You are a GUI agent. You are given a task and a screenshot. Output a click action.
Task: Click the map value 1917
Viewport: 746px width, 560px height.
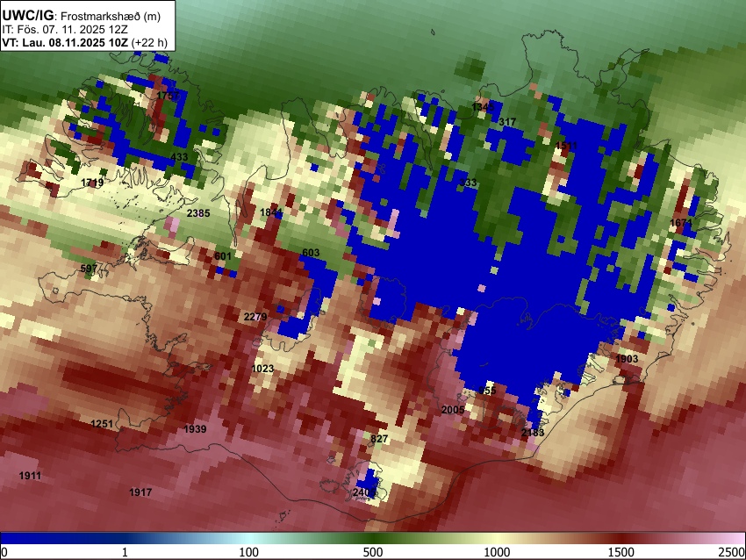tap(140, 492)
